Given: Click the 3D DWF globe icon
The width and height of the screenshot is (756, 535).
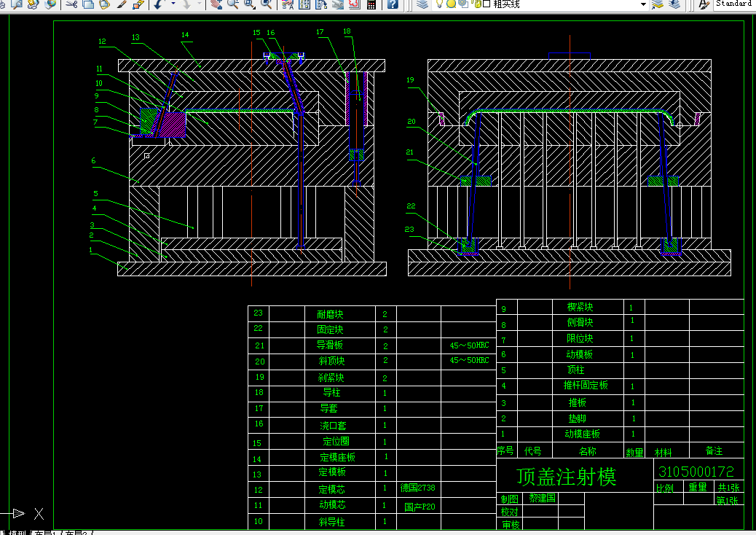Looking at the screenshot, I should [x=50, y=4].
